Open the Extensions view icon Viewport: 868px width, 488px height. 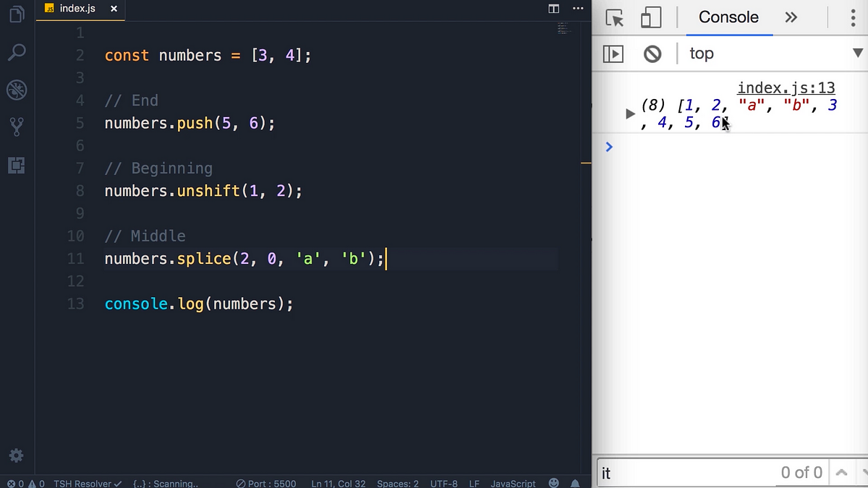[x=17, y=166]
